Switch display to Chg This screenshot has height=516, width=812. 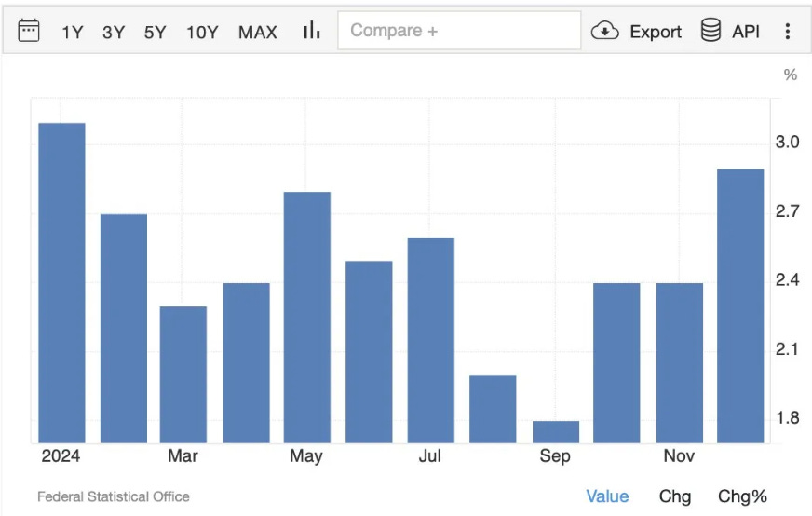pyautogui.click(x=675, y=496)
